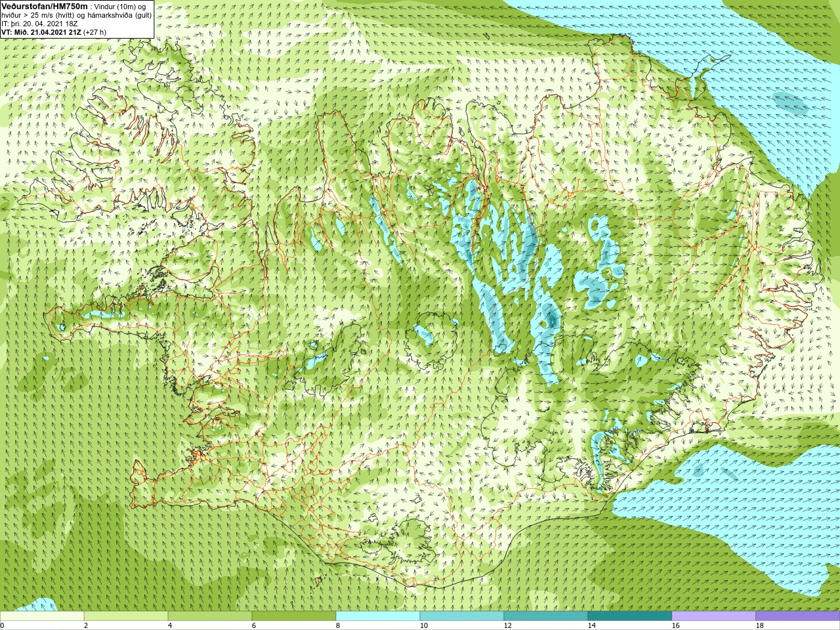Click the '16' legend scale label
The image size is (840, 630).
point(675,625)
